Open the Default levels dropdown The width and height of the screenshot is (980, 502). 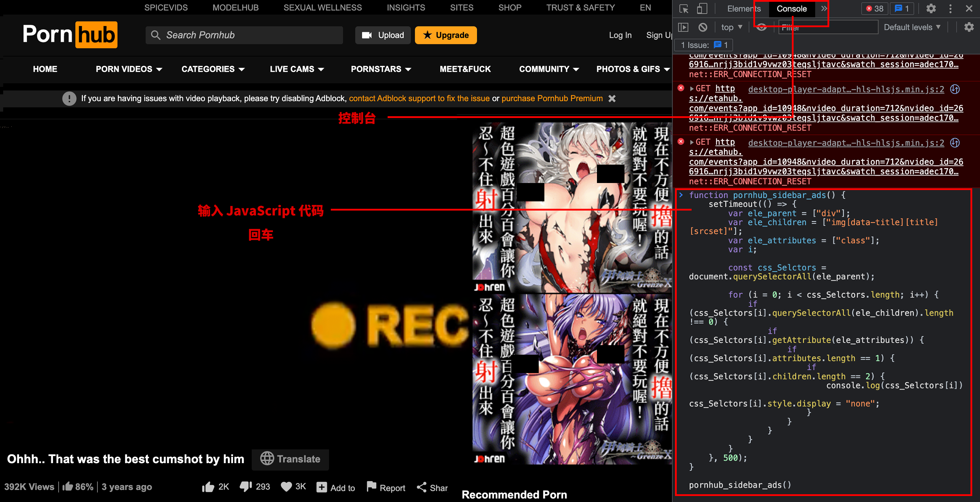coord(912,28)
